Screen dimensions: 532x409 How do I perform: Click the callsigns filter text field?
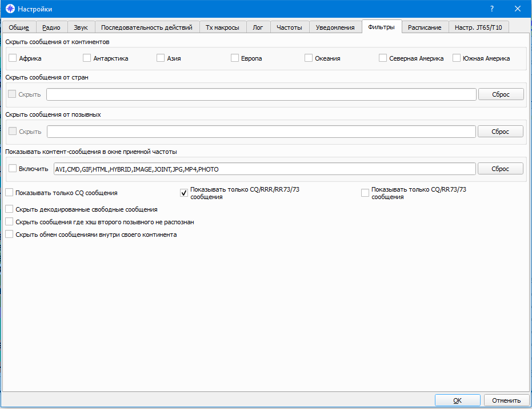[261, 132]
